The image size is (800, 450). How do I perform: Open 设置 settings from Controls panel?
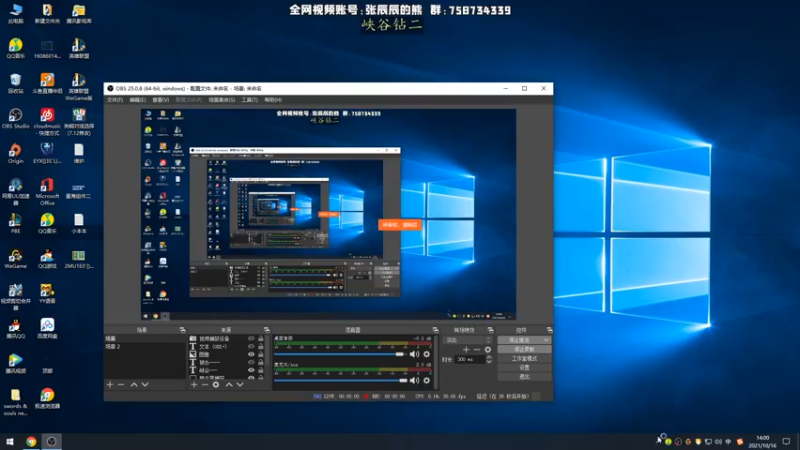(x=524, y=368)
